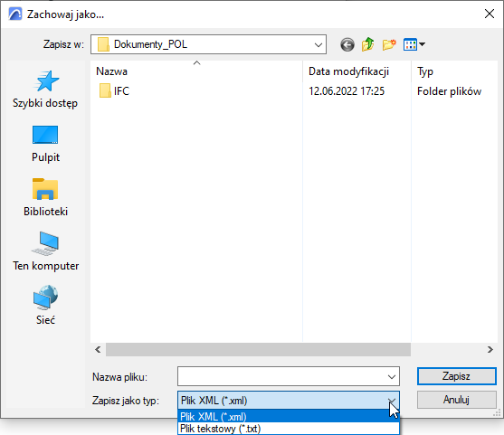Expand the Nazwa pliku history dropdown
The height and width of the screenshot is (435, 504).
pos(392,376)
